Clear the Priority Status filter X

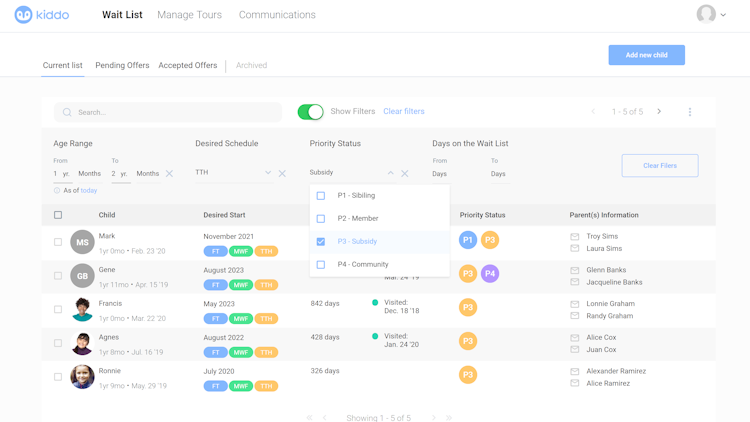405,174
